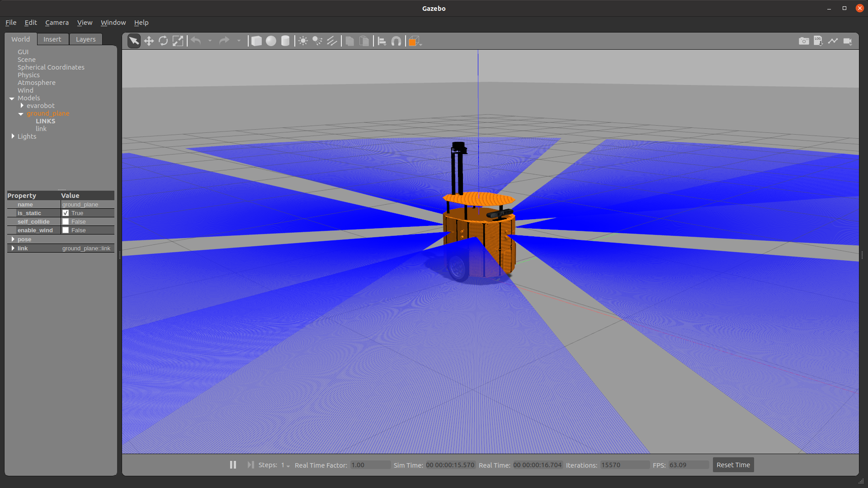Enable the self_collide checkbox
Screen dimensions: 868x488
[66, 221]
